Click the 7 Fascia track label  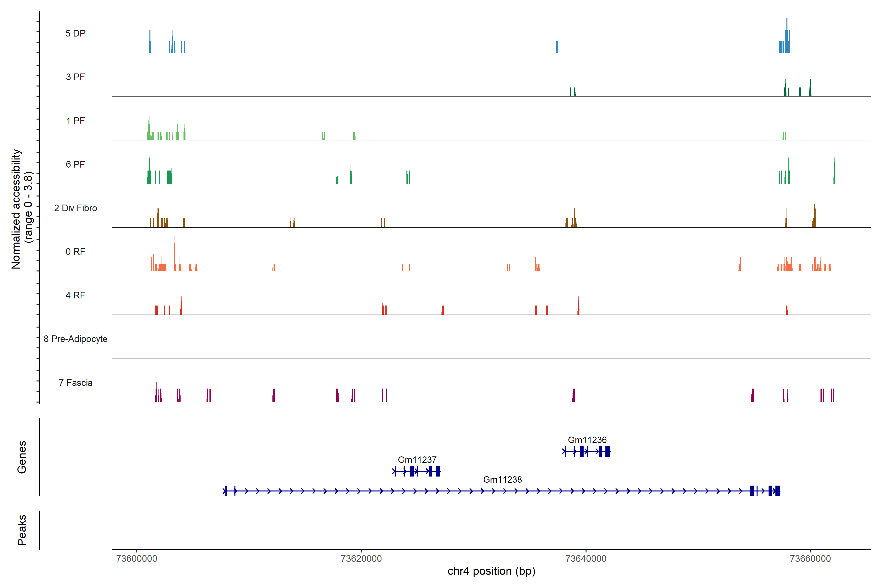(x=75, y=382)
